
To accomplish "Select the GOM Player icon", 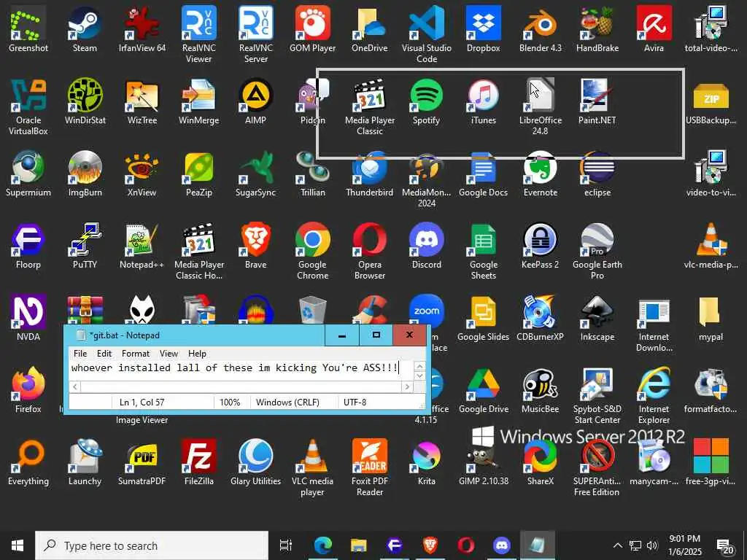I will [312, 29].
